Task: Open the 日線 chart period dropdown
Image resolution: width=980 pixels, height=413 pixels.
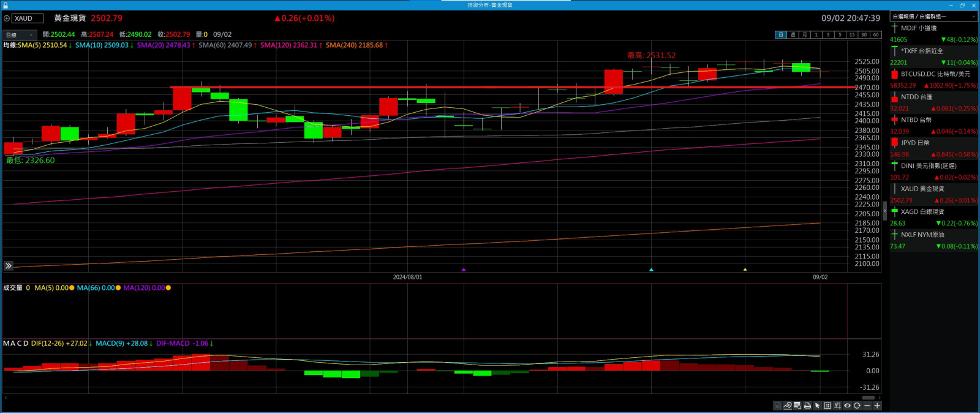Action: tap(20, 35)
